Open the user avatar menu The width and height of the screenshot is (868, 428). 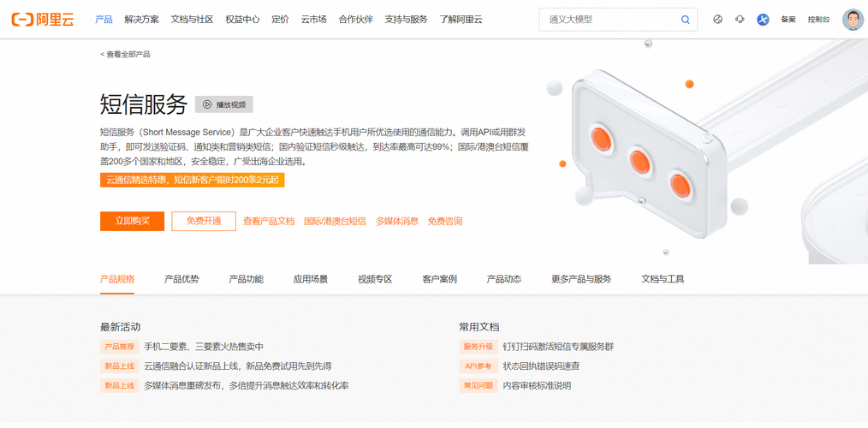click(853, 20)
